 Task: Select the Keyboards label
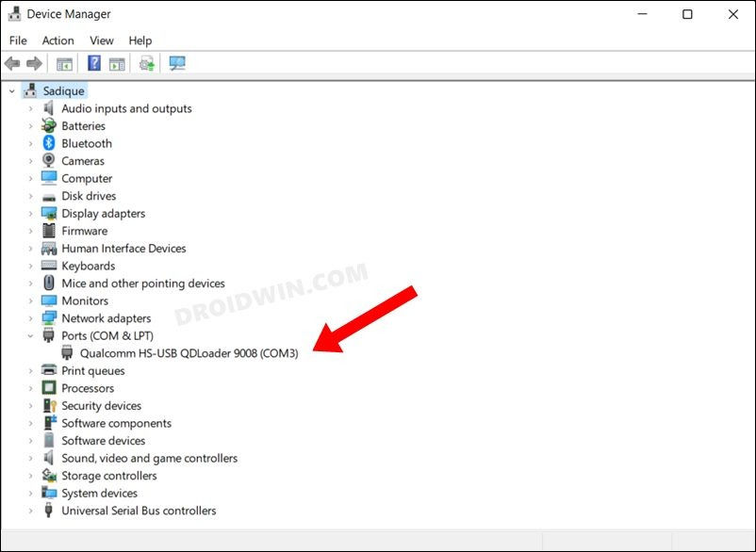pos(89,266)
